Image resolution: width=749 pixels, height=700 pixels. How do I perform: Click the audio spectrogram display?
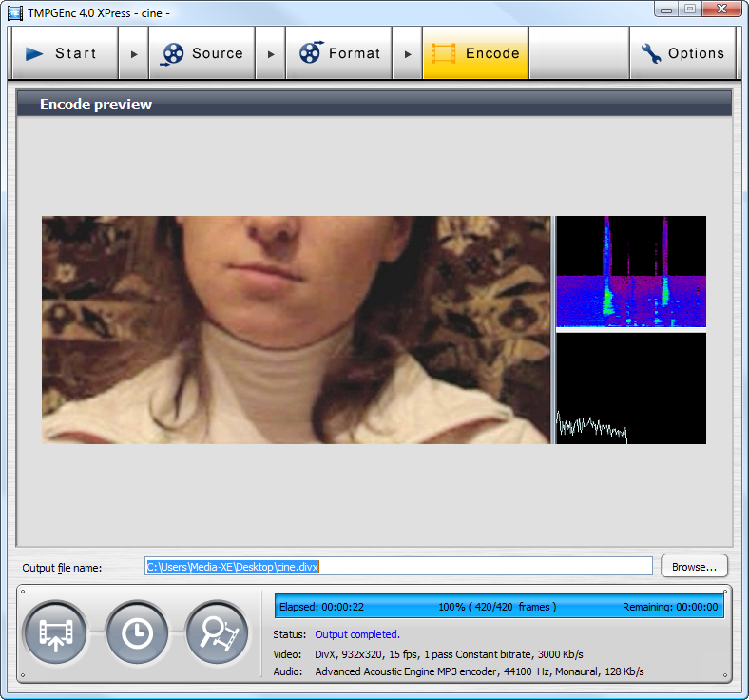click(631, 271)
